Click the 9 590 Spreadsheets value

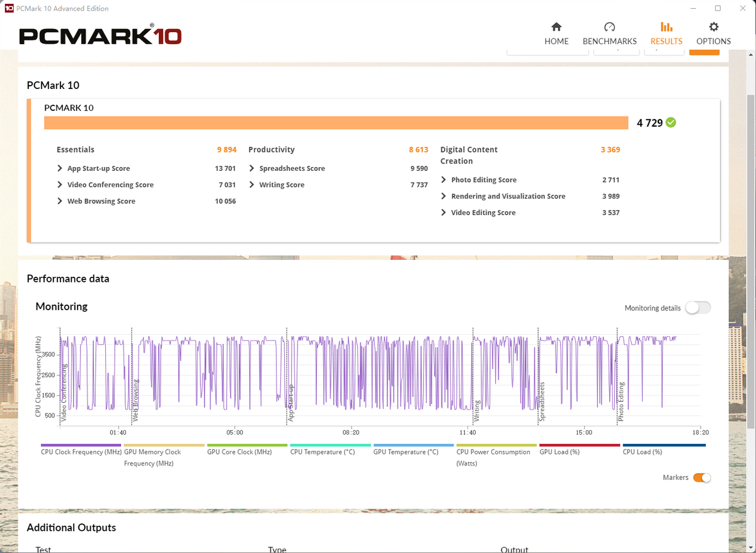pos(420,168)
